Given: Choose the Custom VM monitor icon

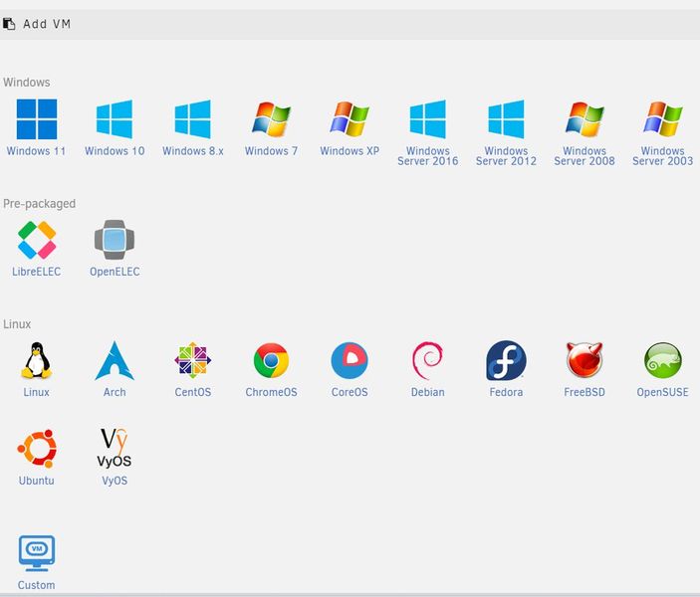Looking at the screenshot, I should click(37, 553).
